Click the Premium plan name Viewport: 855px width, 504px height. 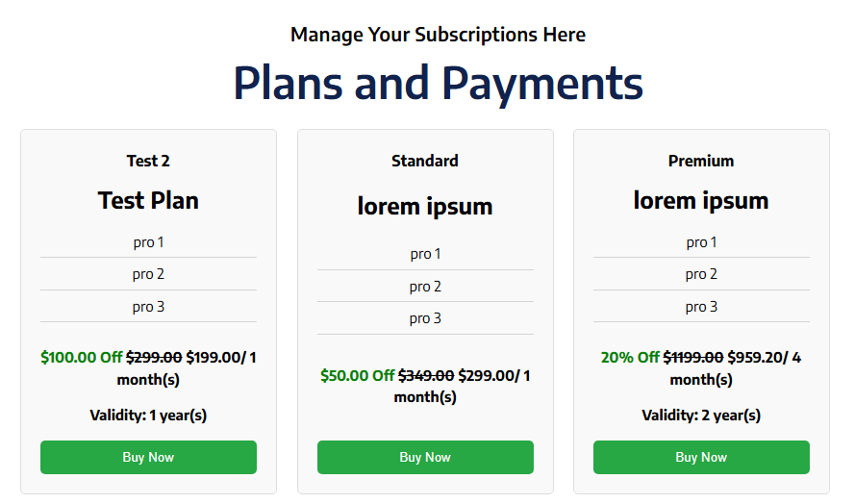pos(701,161)
